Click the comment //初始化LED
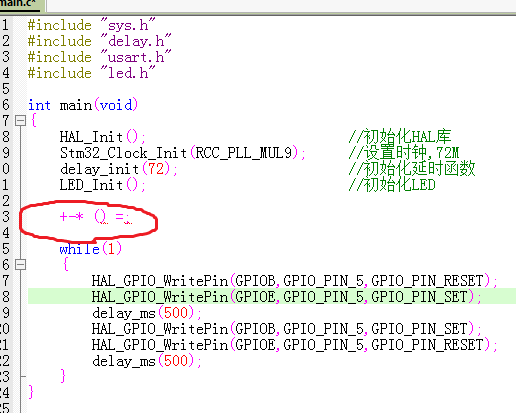Screen dimensions: 516x413 coord(392,185)
